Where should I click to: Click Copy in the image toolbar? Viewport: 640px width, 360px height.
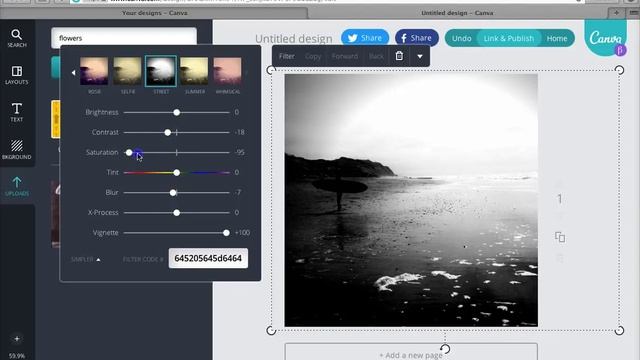(313, 56)
